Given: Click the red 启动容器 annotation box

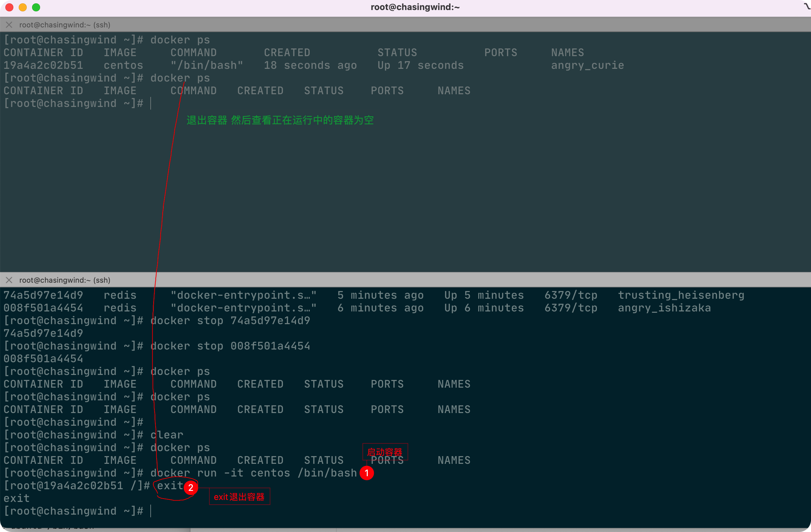Looking at the screenshot, I should click(x=385, y=452).
